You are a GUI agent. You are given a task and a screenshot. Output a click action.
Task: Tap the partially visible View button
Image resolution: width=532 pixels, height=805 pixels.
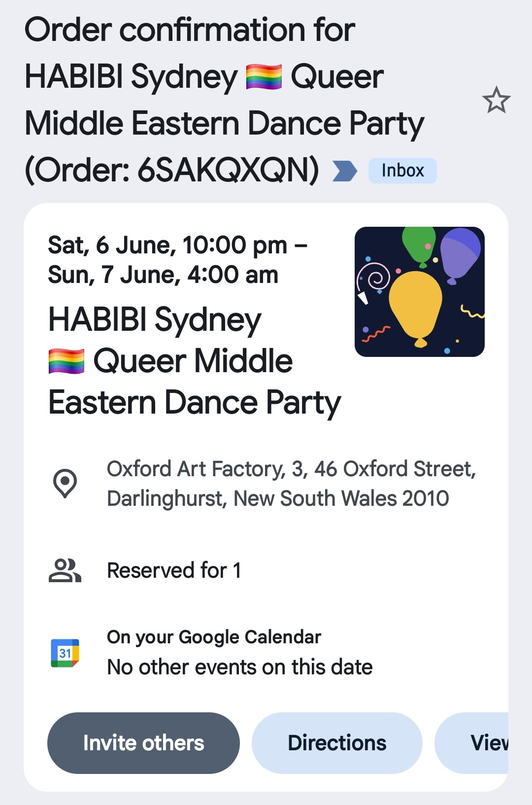coord(471,743)
